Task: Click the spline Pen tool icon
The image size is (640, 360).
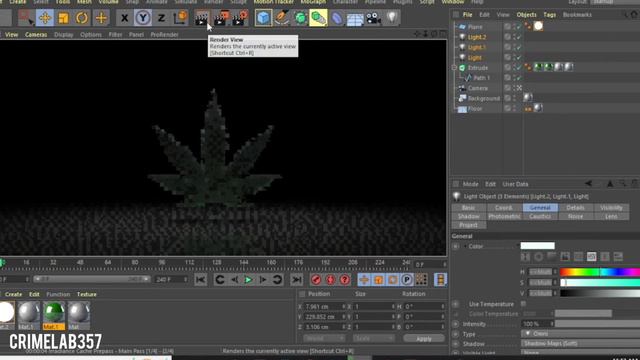Action: 282,18
